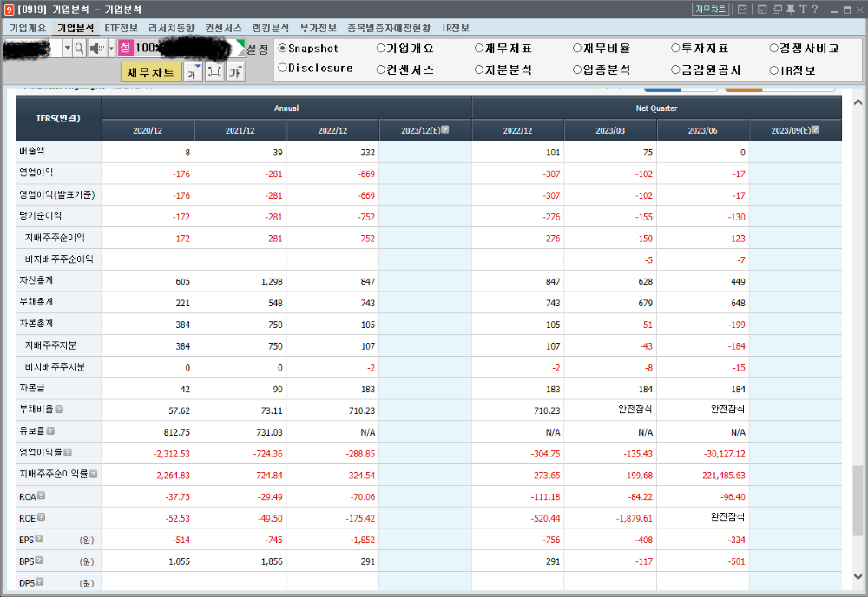This screenshot has width=868, height=597.
Task: Click help icon next to 부채비율
Action: pos(59,409)
